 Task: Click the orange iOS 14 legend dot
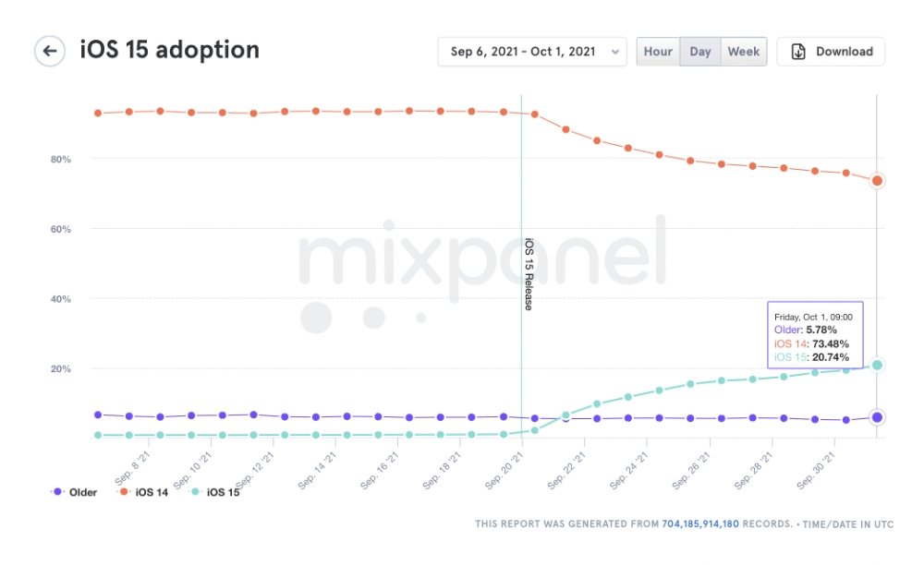(x=126, y=492)
